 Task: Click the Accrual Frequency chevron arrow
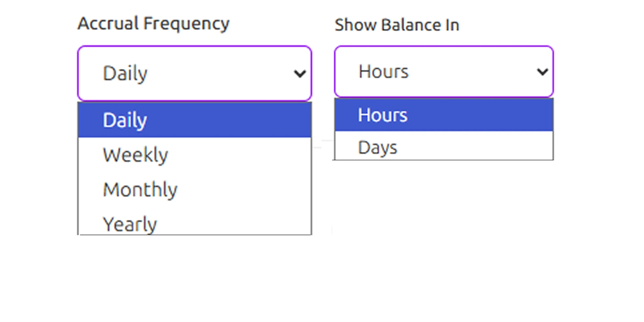tap(300, 73)
